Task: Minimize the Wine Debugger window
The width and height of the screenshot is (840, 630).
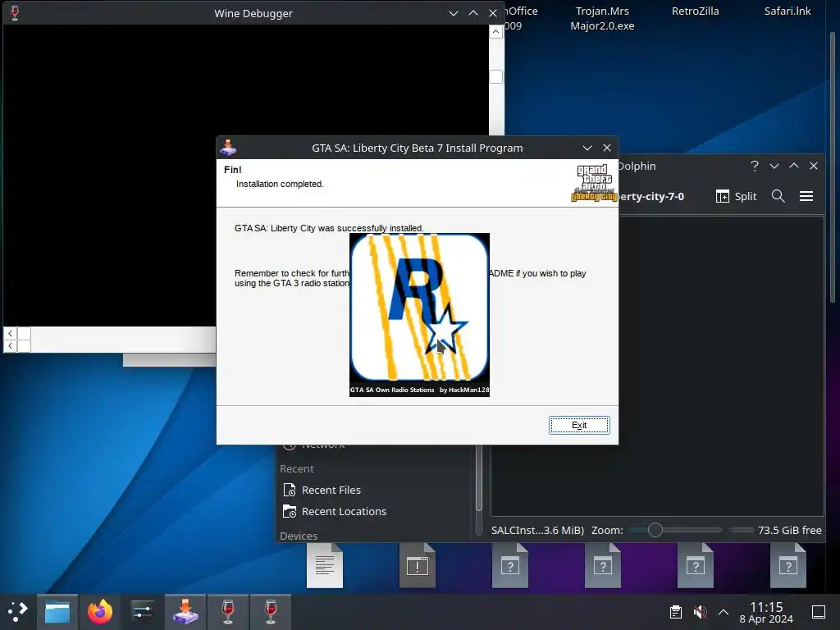Action: point(453,13)
